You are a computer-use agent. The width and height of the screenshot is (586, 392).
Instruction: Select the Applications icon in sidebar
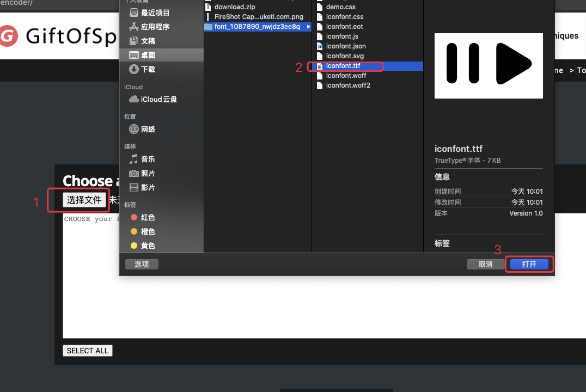coord(134,27)
